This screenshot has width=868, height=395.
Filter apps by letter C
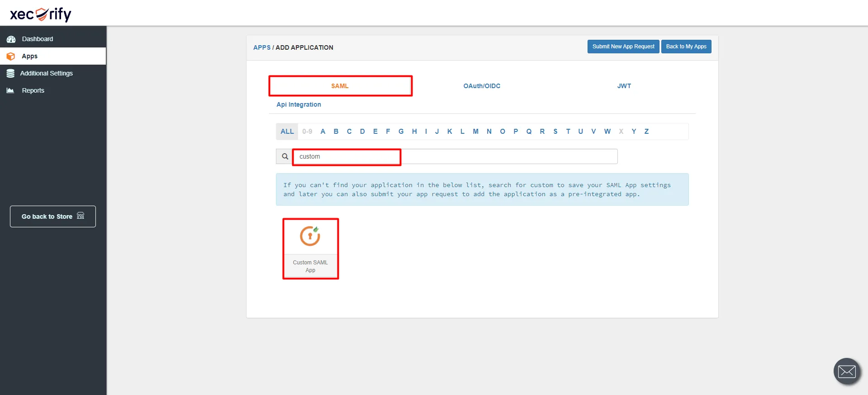coord(349,132)
